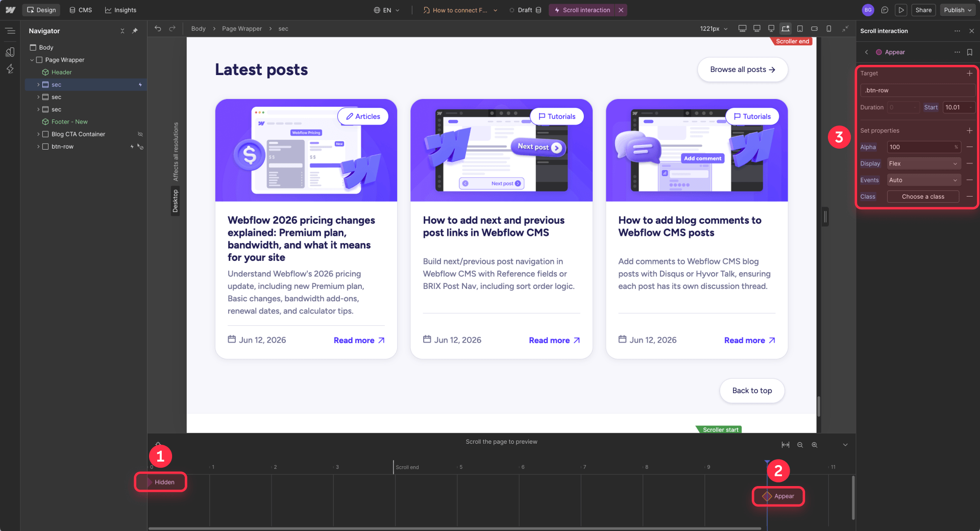
Task: Select the second desktop breakpoint icon
Action: [757, 29]
